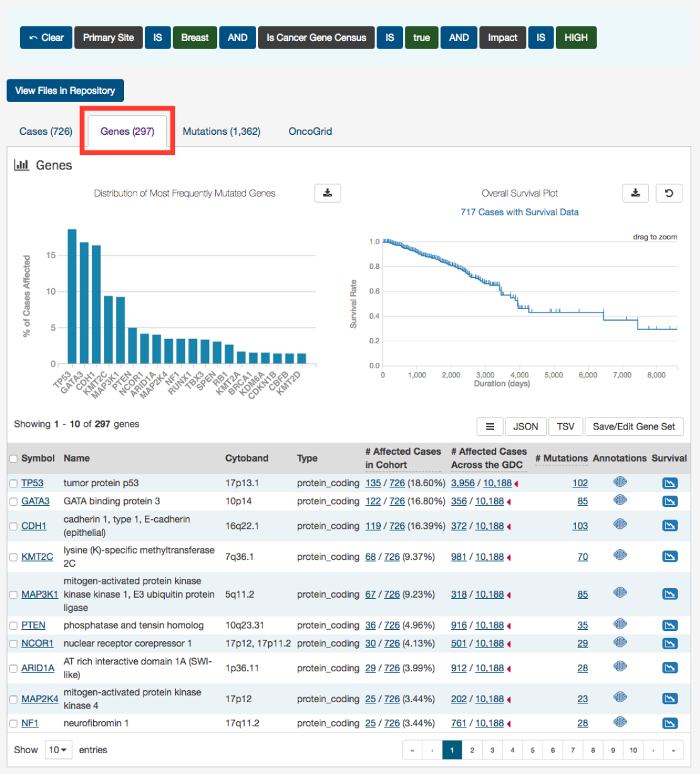Screen dimensions: 700x774
Task: Check the CDH1 row checkbox
Action: tap(13, 526)
